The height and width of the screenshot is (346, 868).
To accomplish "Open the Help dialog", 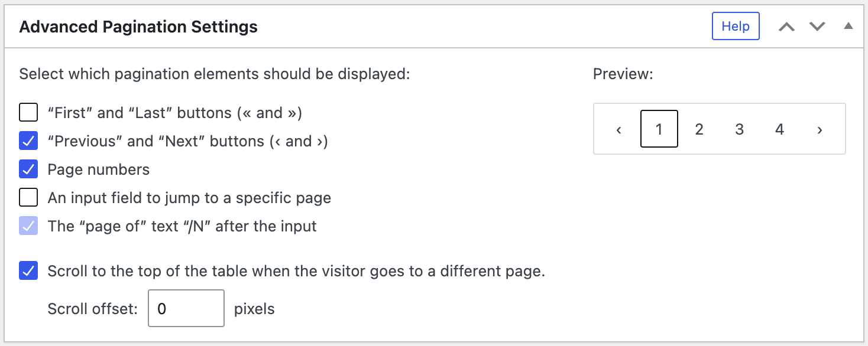I will [x=736, y=26].
